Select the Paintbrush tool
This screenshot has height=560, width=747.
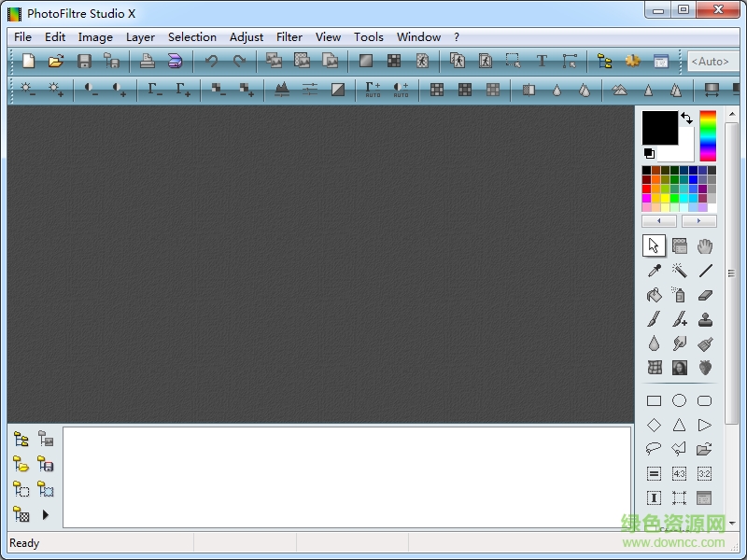click(654, 318)
